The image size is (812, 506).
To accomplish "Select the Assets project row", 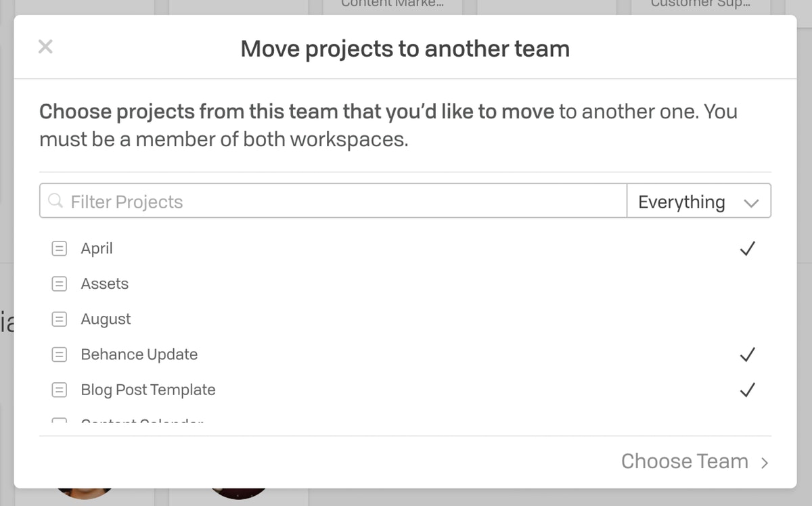I will (x=405, y=284).
